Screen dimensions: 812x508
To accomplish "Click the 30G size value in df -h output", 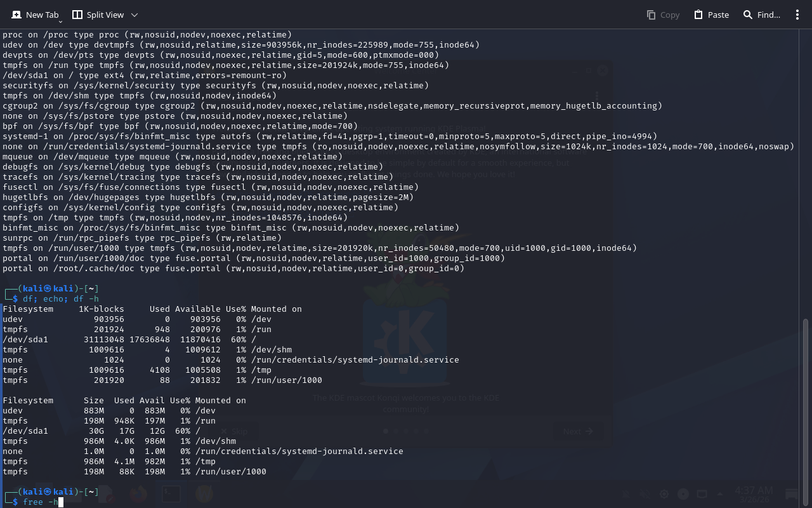I will (96, 431).
